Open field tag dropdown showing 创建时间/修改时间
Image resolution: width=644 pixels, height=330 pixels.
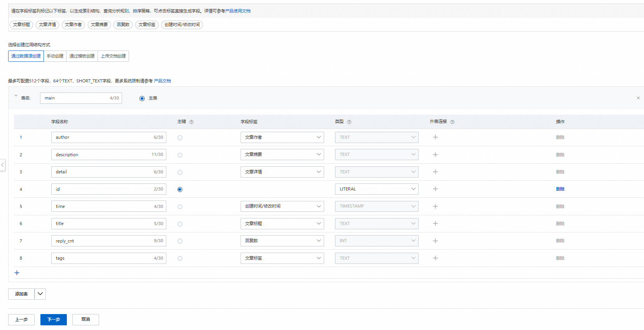[x=282, y=206]
